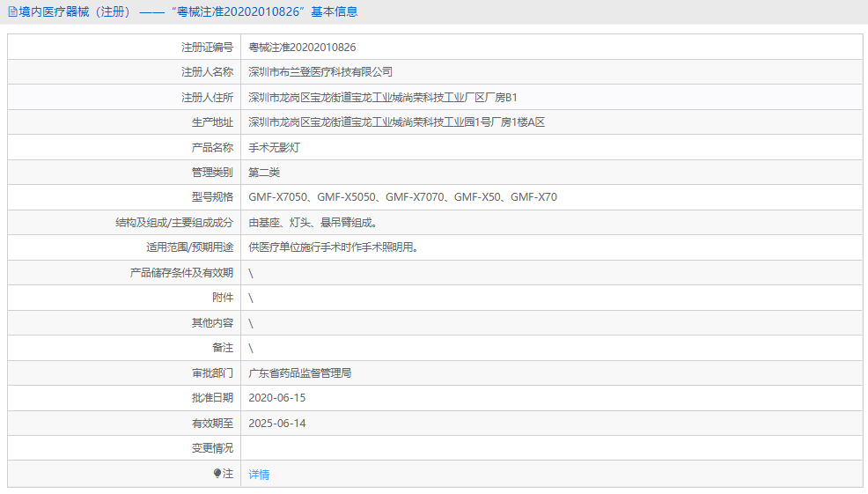The height and width of the screenshot is (494, 868).
Task: Click the 备注 label
Action: (223, 348)
